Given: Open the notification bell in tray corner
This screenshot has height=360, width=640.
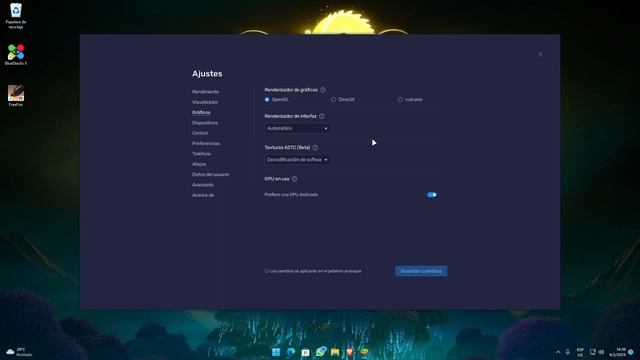Looking at the screenshot, I should [x=631, y=352].
